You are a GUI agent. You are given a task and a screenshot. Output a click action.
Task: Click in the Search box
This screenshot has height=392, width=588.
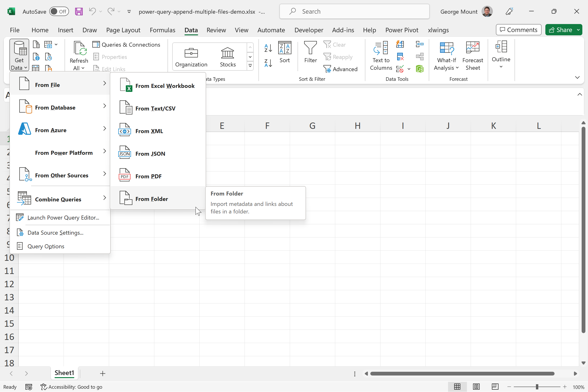click(354, 12)
